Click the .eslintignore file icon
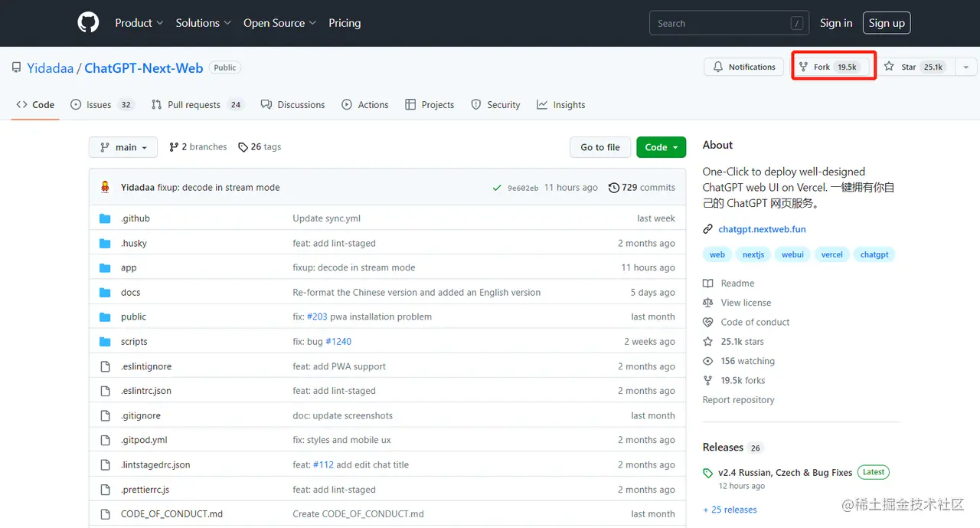The width and height of the screenshot is (980, 528). [106, 366]
